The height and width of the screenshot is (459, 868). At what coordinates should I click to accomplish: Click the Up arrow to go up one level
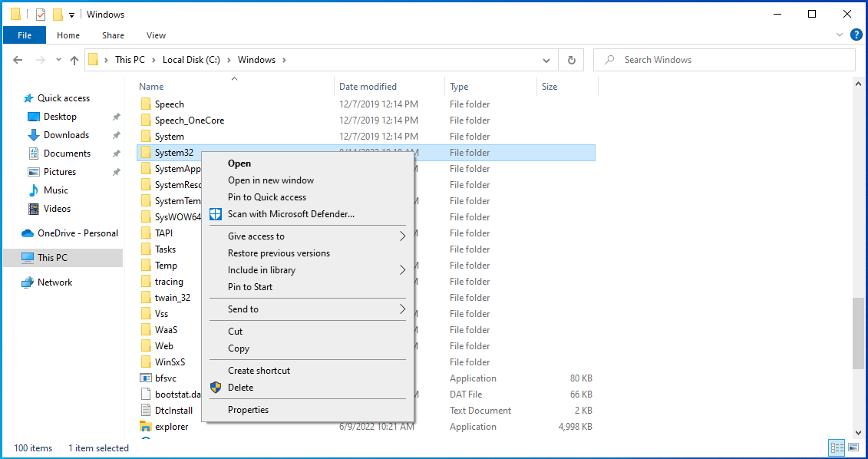pos(74,59)
